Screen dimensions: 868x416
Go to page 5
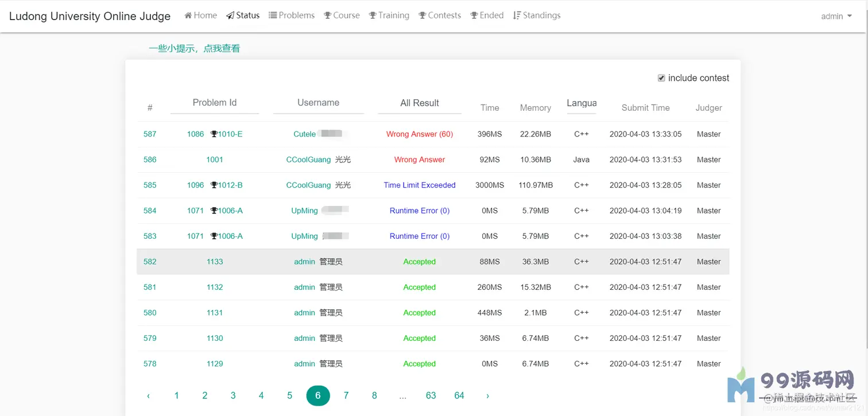pyautogui.click(x=290, y=396)
